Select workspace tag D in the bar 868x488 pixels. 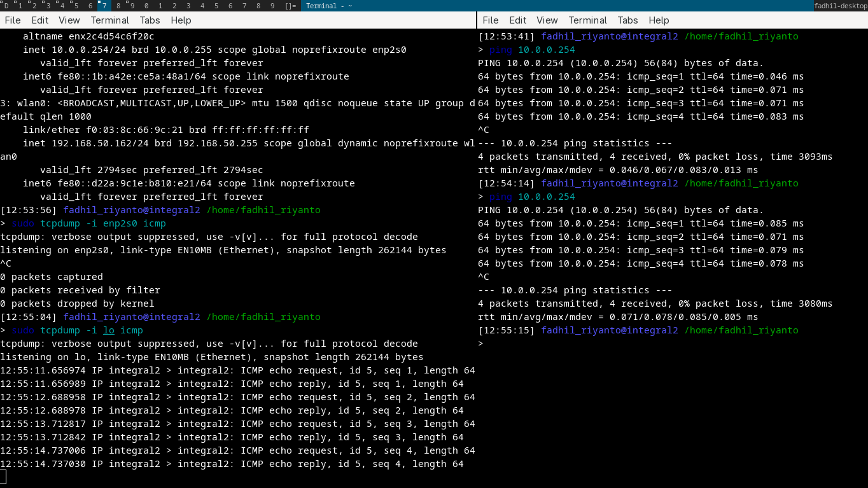(x=6, y=6)
